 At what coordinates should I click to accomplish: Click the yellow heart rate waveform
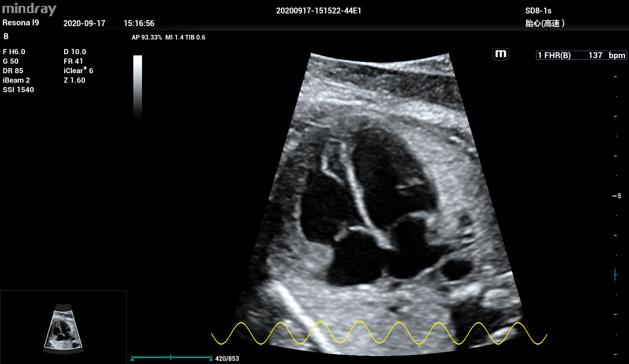[379, 333]
